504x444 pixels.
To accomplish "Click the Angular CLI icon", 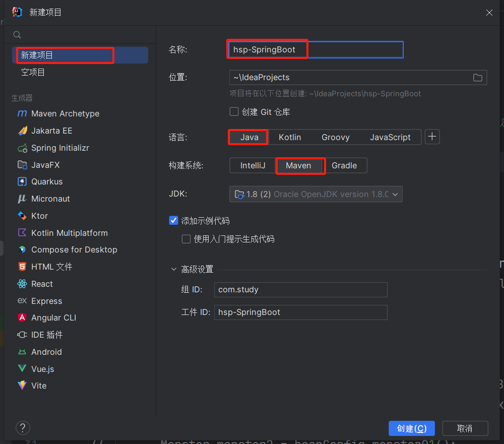I will (22, 318).
